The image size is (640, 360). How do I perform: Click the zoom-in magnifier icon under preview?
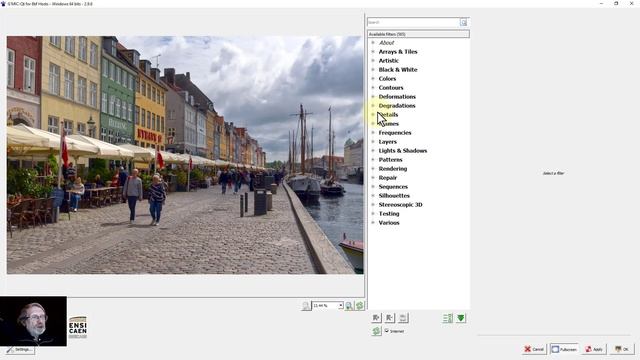tap(349, 306)
